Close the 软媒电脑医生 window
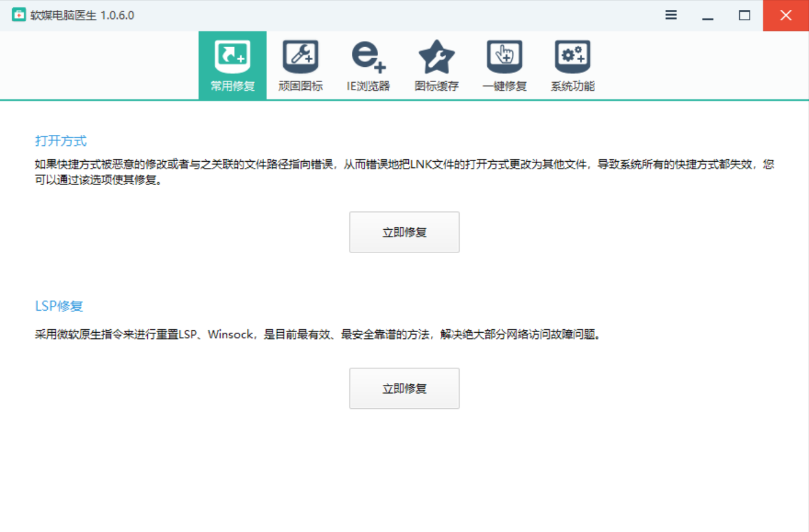This screenshot has height=532, width=809. [x=786, y=15]
